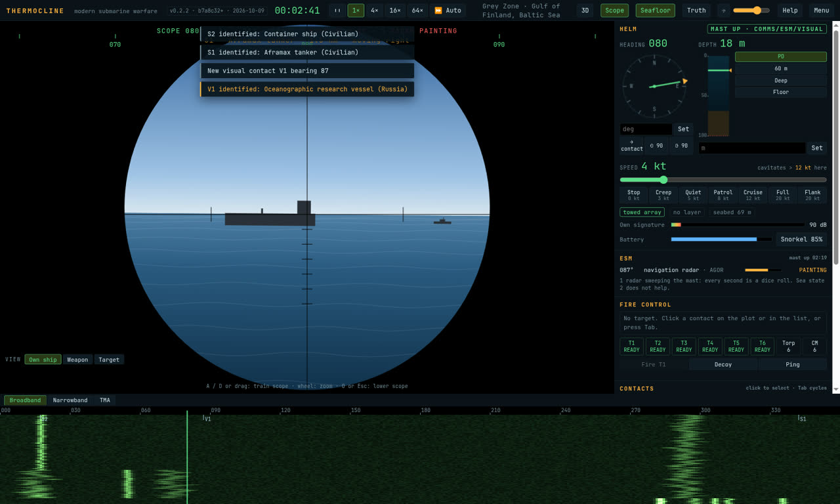840x504 pixels.
Task: Toggle the Scope view off
Action: coord(614,10)
